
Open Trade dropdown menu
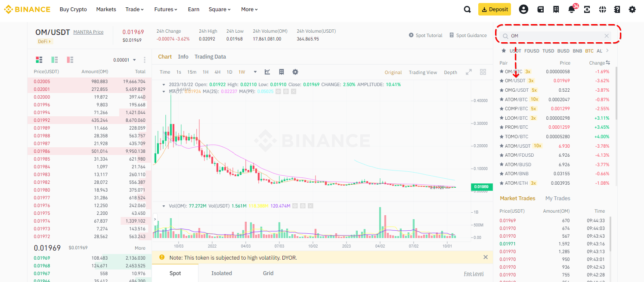(135, 9)
